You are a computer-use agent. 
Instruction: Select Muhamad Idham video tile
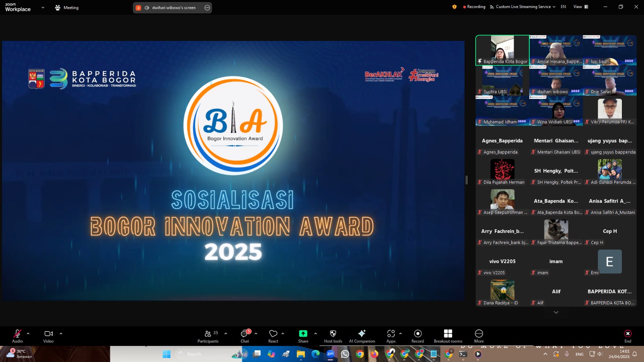tap(502, 111)
